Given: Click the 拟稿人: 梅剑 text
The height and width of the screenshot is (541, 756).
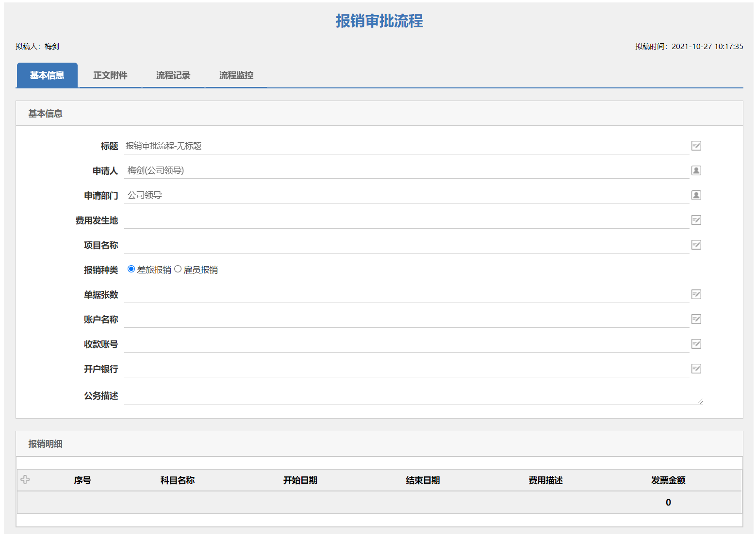Looking at the screenshot, I should 37,47.
